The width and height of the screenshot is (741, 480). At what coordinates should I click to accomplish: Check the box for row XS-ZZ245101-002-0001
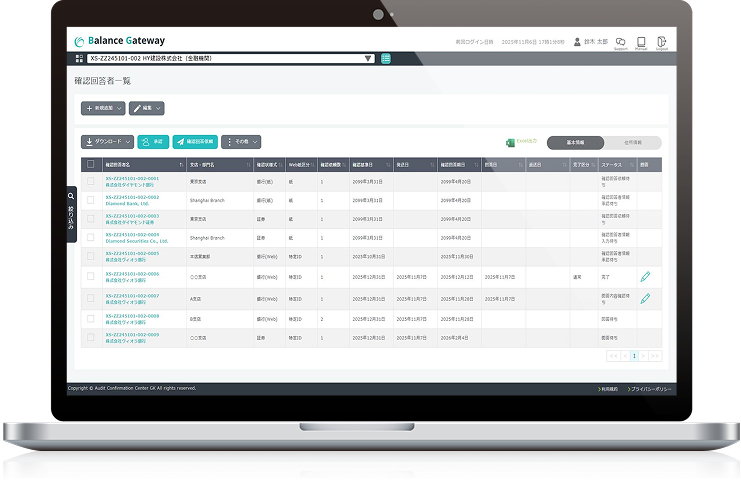pyautogui.click(x=90, y=182)
